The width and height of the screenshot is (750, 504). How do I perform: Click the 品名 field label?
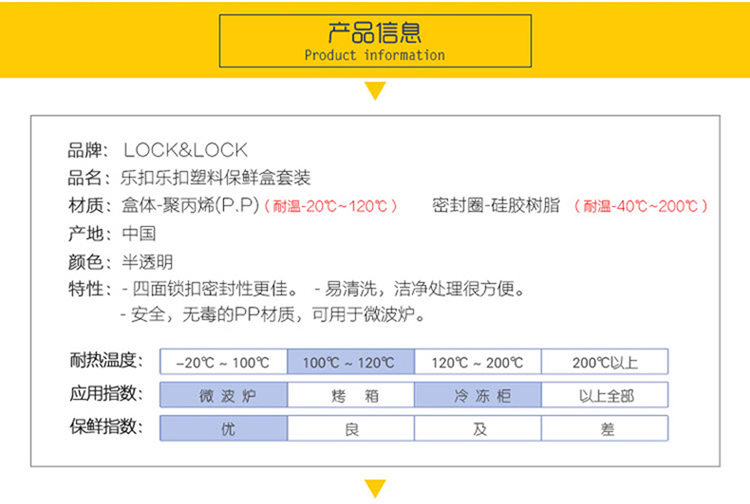(88, 178)
